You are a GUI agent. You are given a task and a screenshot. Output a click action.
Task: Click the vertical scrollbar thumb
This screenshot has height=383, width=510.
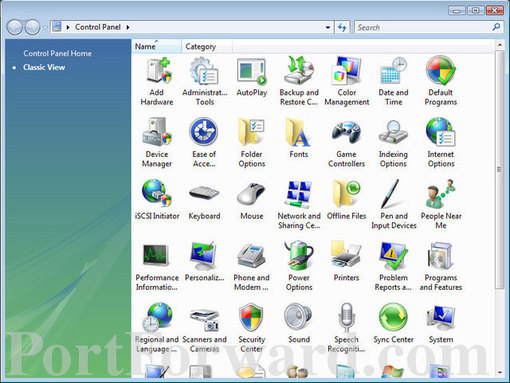(x=499, y=169)
